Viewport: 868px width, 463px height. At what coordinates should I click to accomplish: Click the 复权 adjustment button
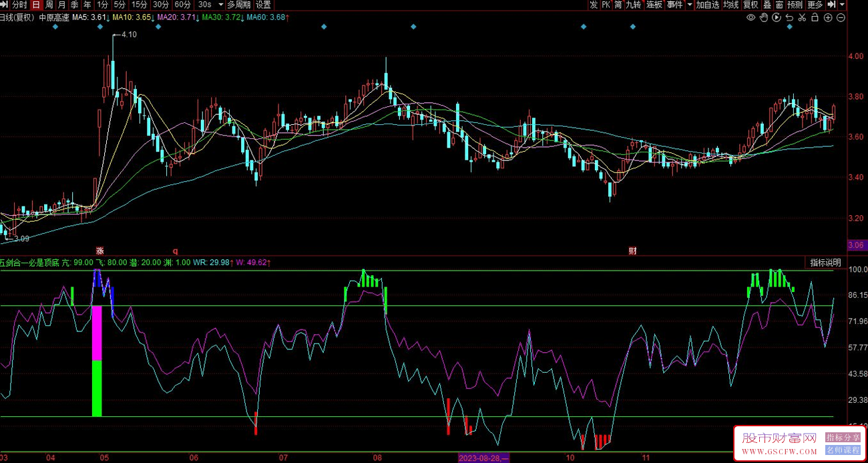pos(751,5)
